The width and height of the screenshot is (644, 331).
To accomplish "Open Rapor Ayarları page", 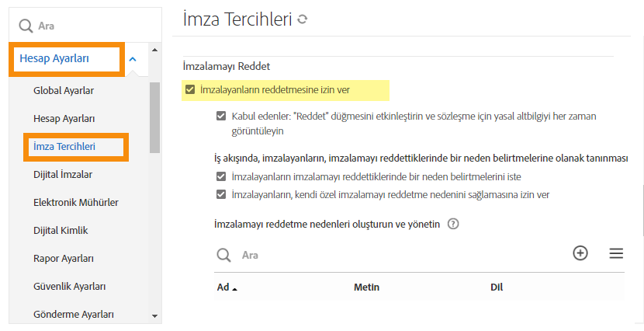I will pyautogui.click(x=64, y=258).
